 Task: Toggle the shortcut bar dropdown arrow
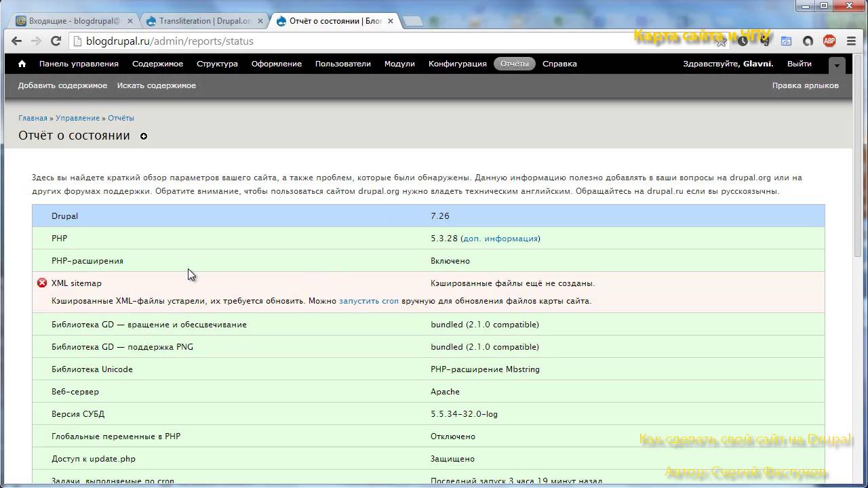coord(837,66)
